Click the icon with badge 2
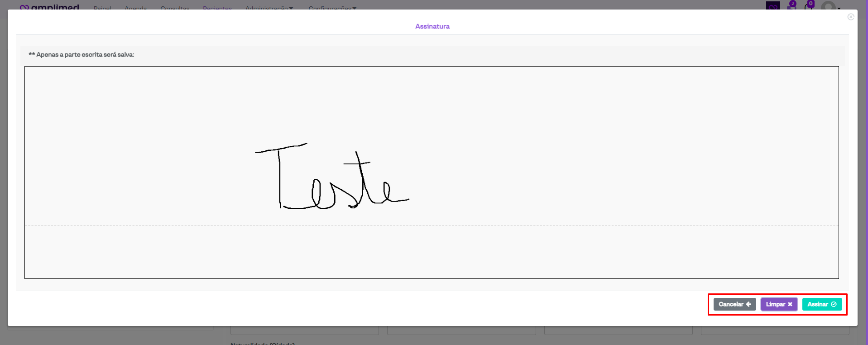868x345 pixels. [x=791, y=6]
